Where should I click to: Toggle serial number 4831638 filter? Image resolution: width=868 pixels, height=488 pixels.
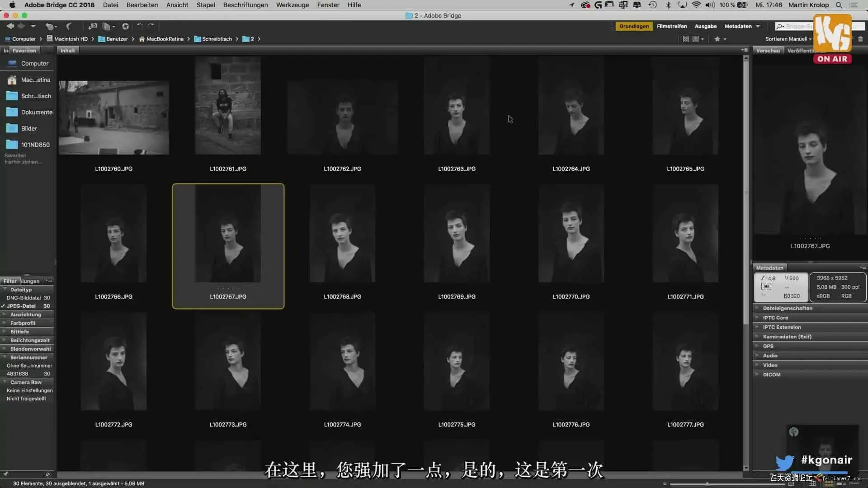(17, 374)
